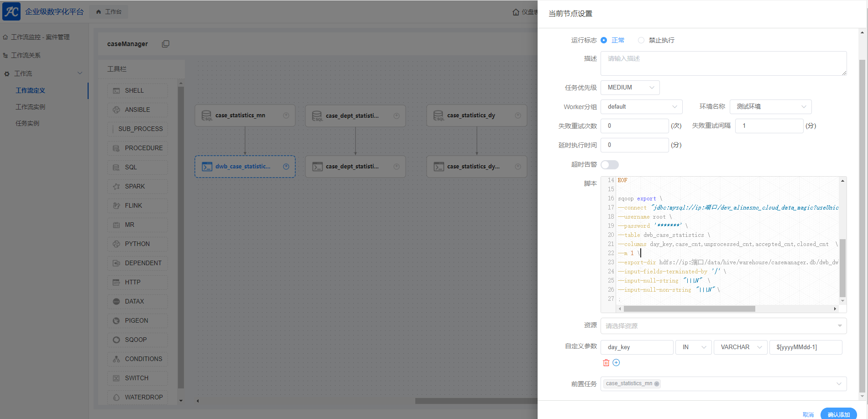Open 工作流实例 in the sidebar
This screenshot has height=419, width=868.
coord(31,107)
